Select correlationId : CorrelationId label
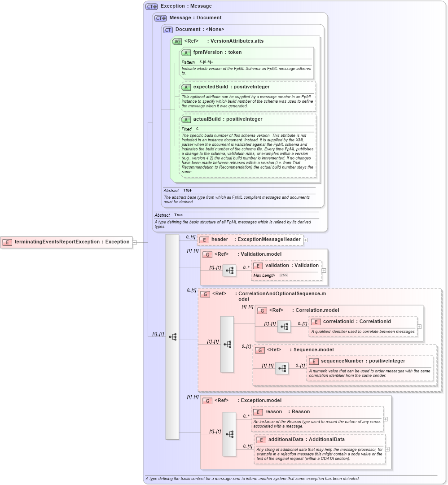Screen dimensions: 448x485 357,321
